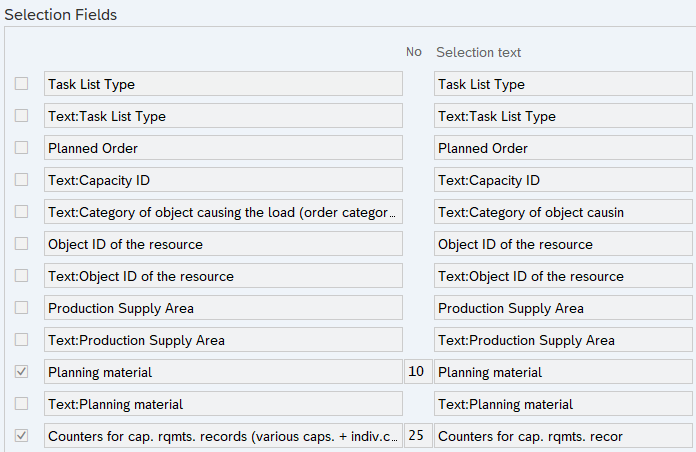
Task: Check the Text:Planning material checkbox
Action: click(x=21, y=404)
